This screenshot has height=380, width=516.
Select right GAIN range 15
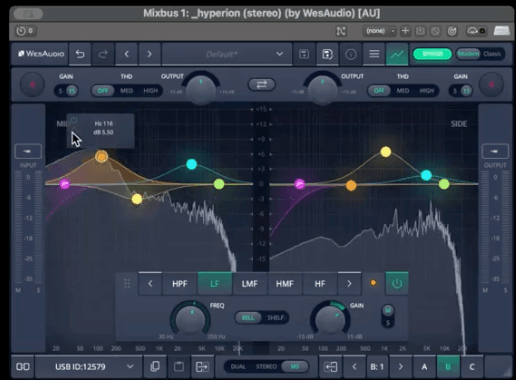466,91
